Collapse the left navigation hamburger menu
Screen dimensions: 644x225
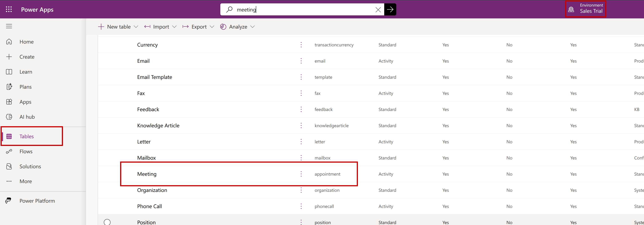pos(9,26)
